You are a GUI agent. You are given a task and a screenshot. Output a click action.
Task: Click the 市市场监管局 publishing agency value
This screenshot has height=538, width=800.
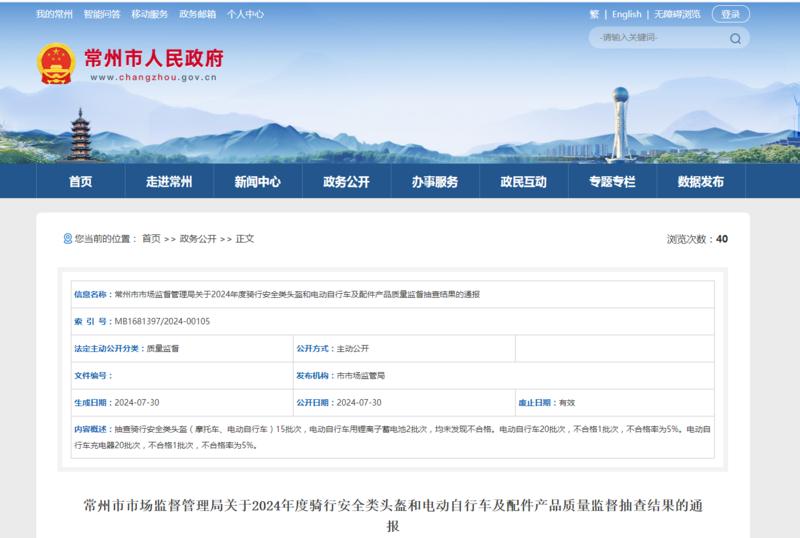click(x=361, y=376)
